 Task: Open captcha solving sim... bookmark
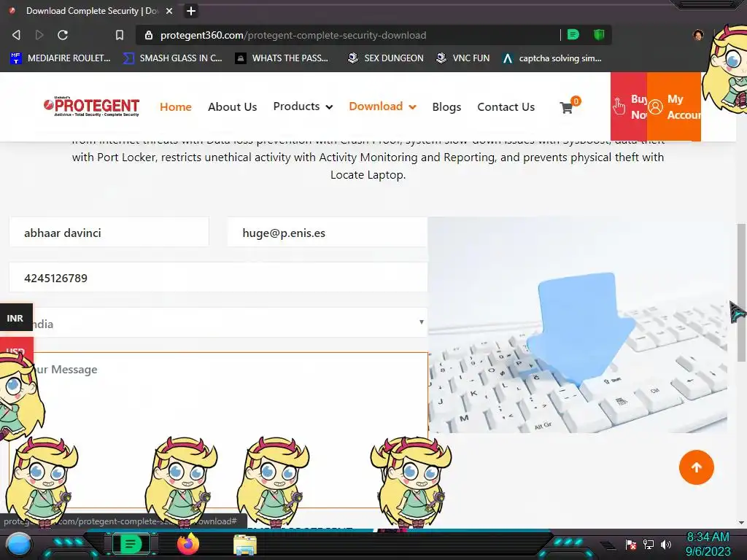point(552,58)
